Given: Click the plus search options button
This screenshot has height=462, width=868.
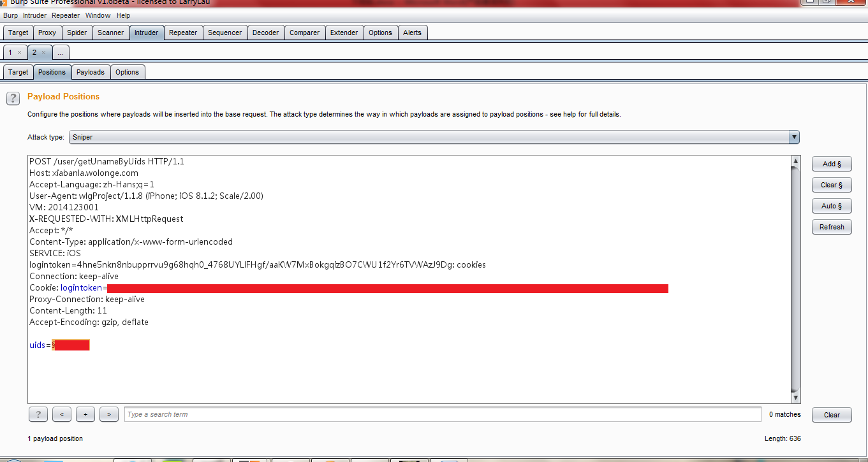Looking at the screenshot, I should (85, 414).
